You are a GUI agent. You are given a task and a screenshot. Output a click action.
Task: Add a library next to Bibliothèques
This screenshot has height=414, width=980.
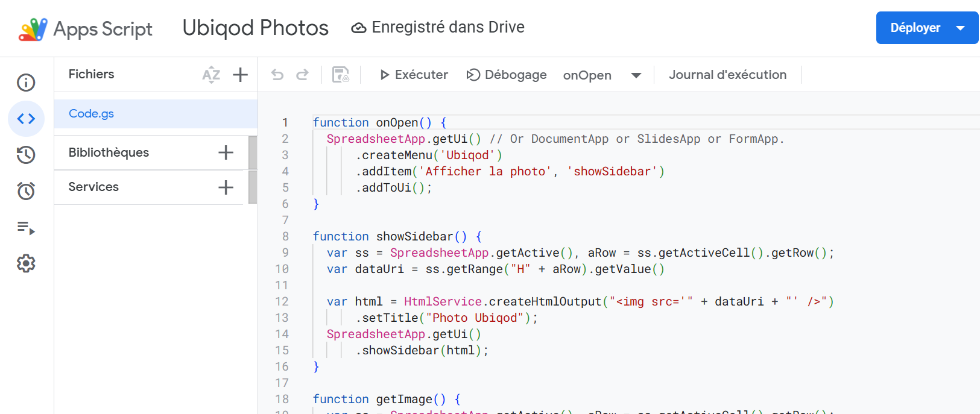[x=226, y=152]
